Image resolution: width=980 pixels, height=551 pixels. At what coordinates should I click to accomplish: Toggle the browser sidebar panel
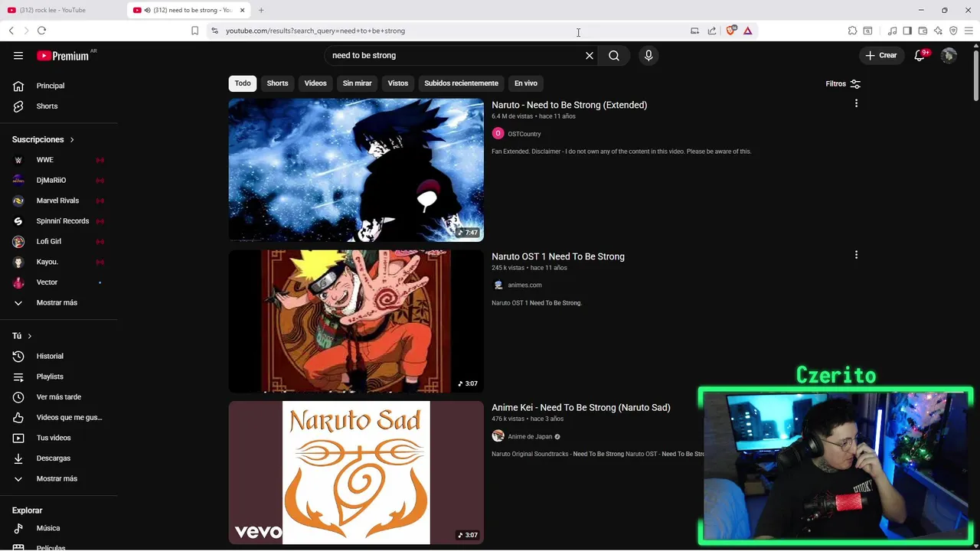(x=907, y=31)
